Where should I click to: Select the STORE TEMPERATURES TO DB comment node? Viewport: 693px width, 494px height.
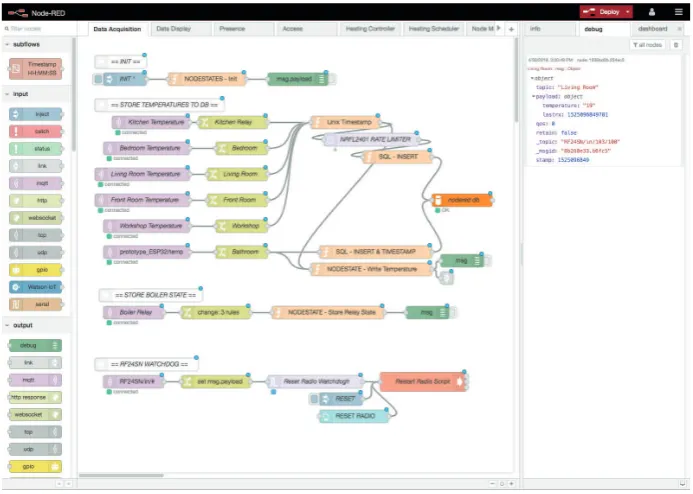tap(159, 105)
